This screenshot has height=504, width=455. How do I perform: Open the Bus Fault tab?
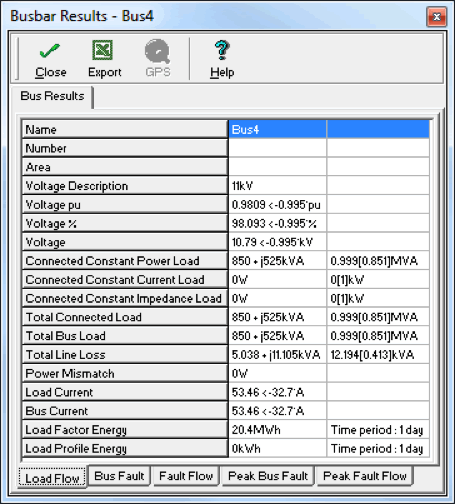pyautogui.click(x=119, y=476)
